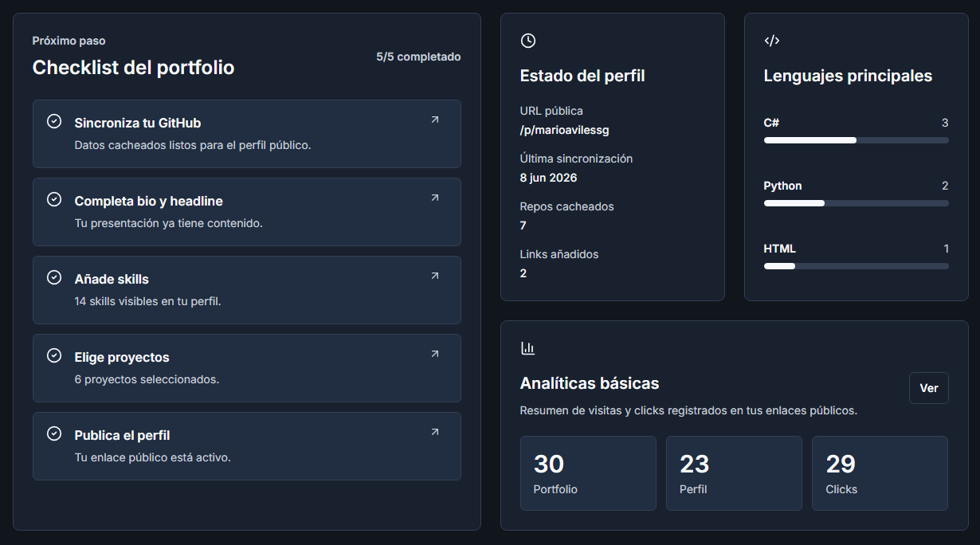Open the arrow link on Añade skills
980x545 pixels.
(x=434, y=276)
